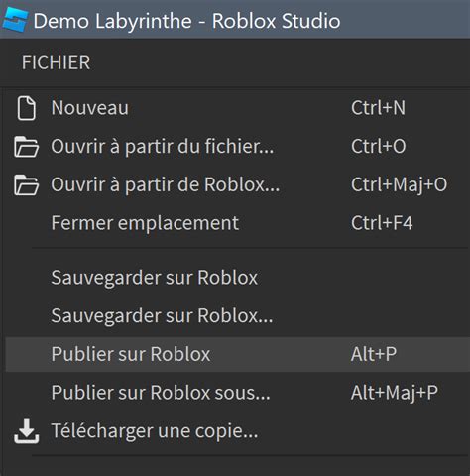Select Sauvegarder sur Roblox without ellipsis
The width and height of the screenshot is (470, 476).
238,278
